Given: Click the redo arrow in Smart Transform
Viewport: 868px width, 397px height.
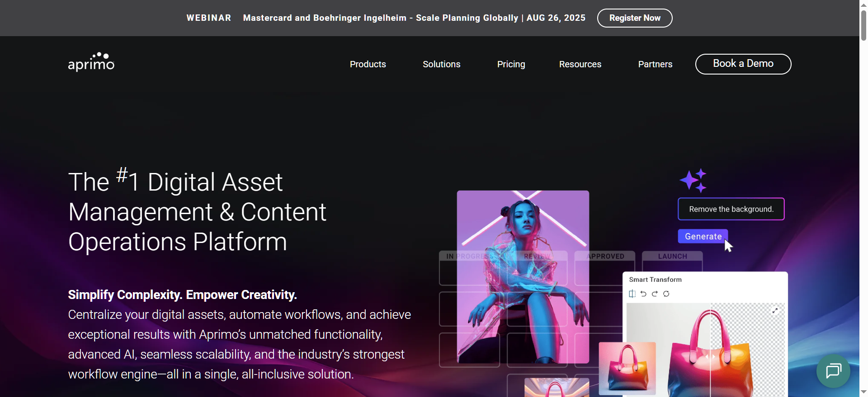Looking at the screenshot, I should tap(655, 294).
